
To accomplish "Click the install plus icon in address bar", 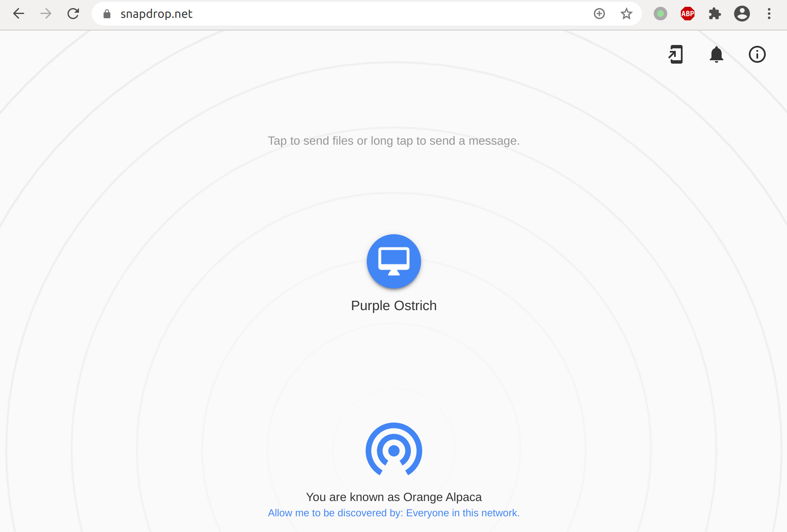I will (x=599, y=14).
